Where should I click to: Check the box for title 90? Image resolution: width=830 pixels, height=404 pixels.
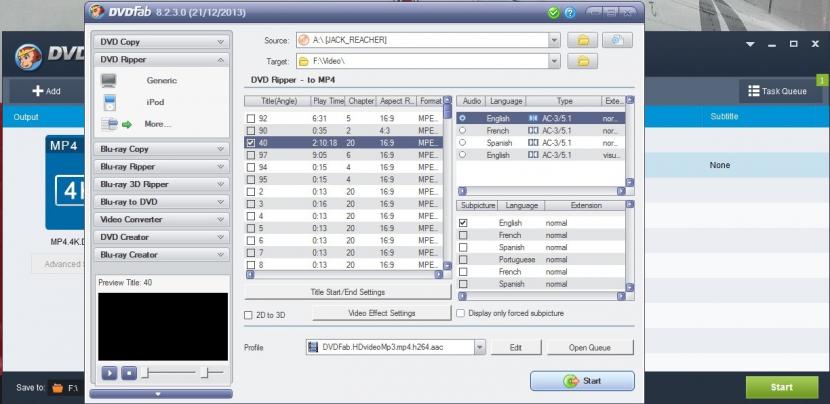[251, 131]
